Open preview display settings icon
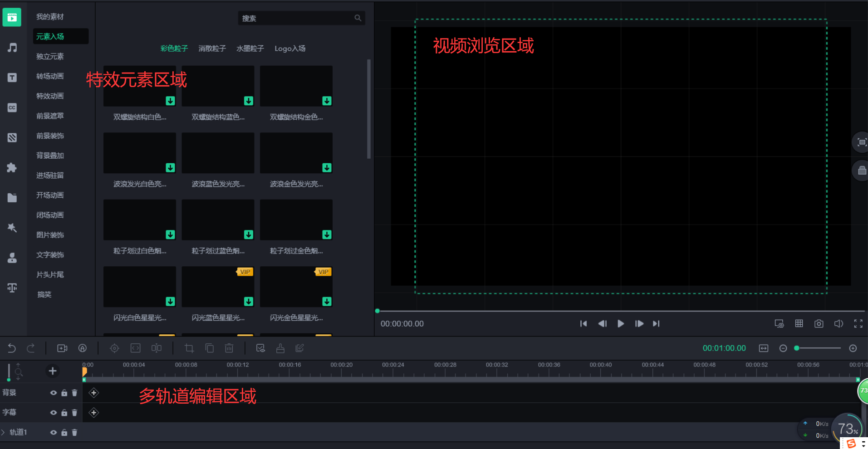The height and width of the screenshot is (449, 868). (x=779, y=324)
